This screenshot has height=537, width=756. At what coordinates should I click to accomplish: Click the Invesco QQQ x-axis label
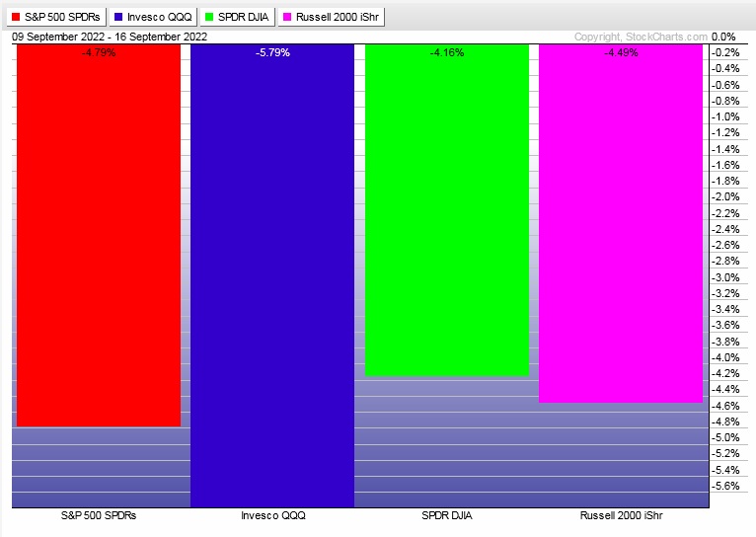[x=273, y=515]
